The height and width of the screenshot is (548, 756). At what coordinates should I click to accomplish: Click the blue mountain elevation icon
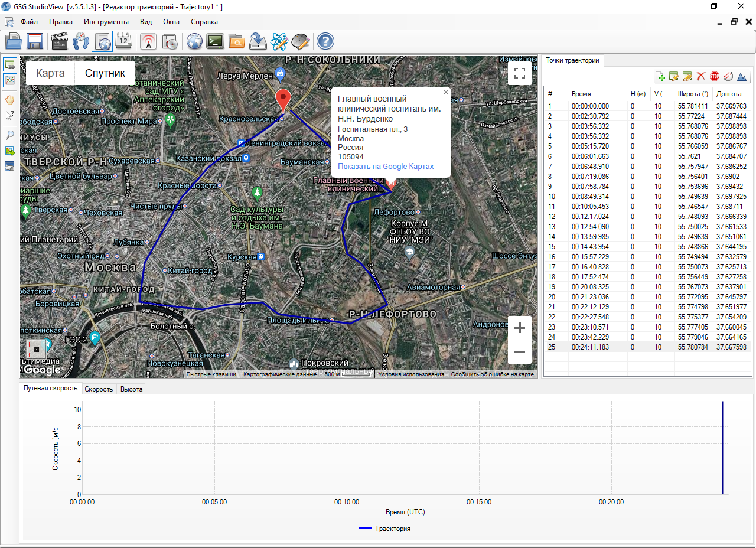click(742, 76)
